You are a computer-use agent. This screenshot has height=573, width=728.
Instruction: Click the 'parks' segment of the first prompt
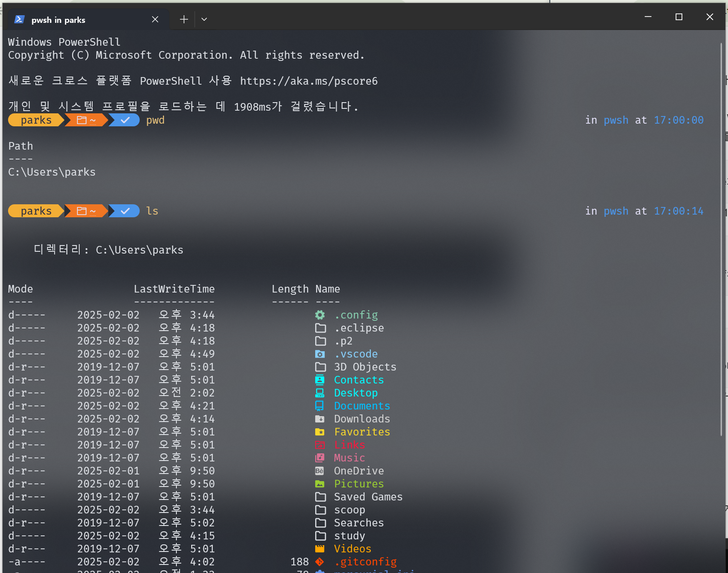point(36,120)
